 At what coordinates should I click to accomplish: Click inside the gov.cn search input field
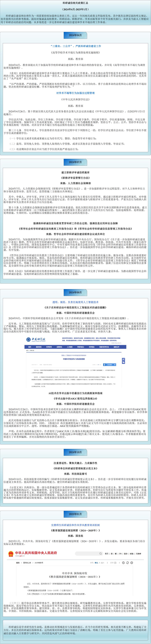[x=87, y=554]
